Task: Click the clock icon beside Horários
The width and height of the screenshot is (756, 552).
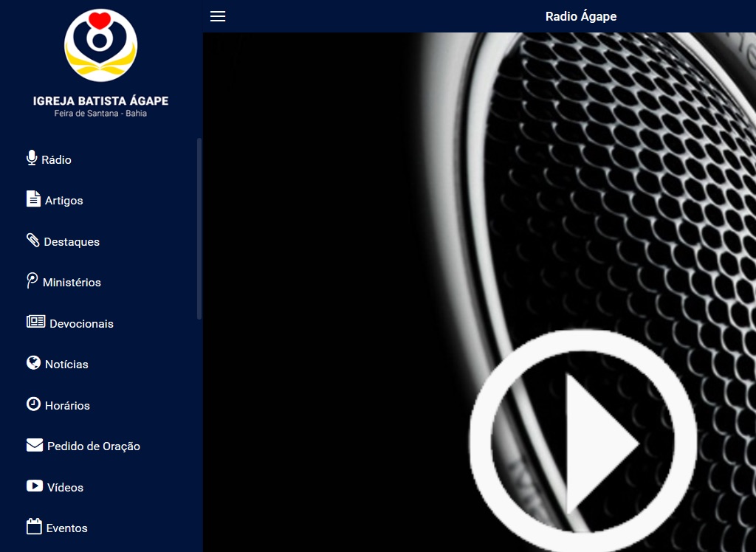Action: tap(33, 404)
